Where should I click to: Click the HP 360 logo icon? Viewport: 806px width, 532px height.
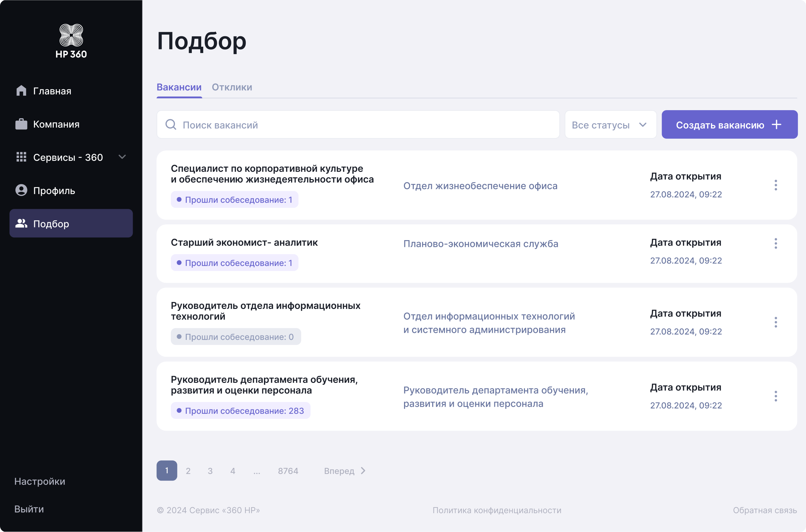[x=71, y=35]
